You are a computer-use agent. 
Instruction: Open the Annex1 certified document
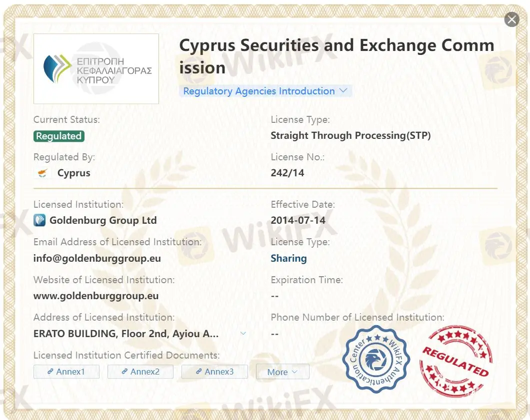(x=66, y=372)
